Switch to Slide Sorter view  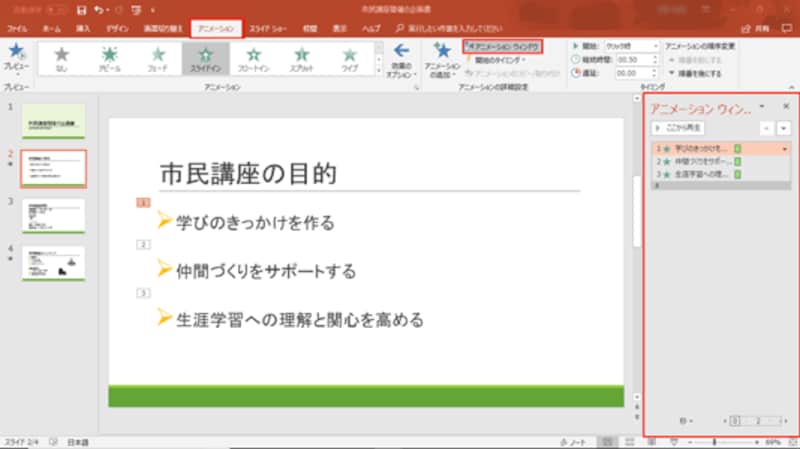[630, 442]
